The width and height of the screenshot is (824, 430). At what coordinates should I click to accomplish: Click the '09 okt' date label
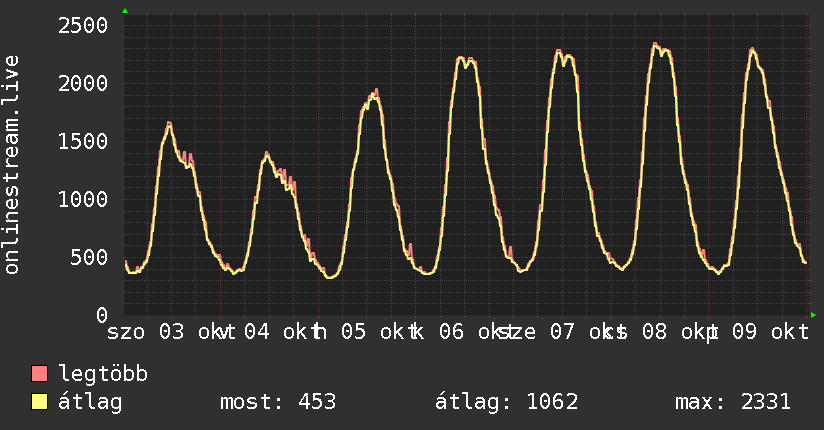(x=770, y=332)
